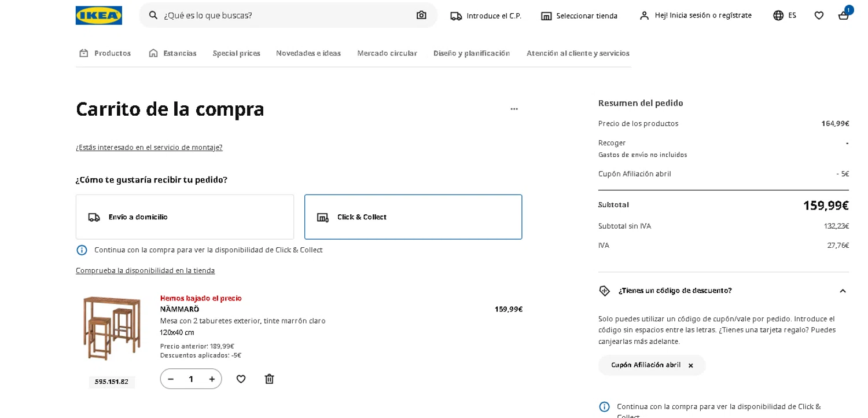Click the IVA value 27,76€
Screen dimensions: 868x418
tap(838, 245)
